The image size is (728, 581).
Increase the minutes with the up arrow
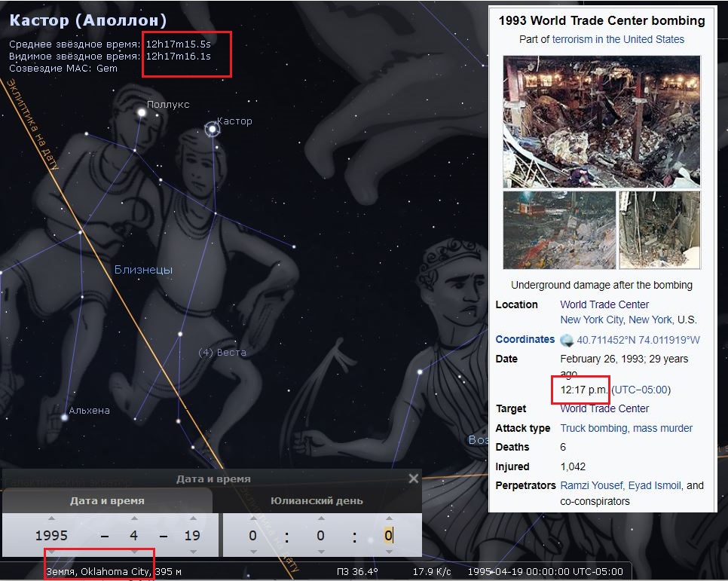pyautogui.click(x=321, y=518)
